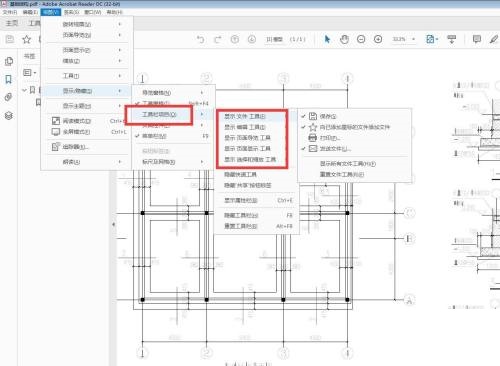500x366 pixels.
Task: Toggle 菜单栏 (F9) menu bar visibility
Action: tap(173, 136)
